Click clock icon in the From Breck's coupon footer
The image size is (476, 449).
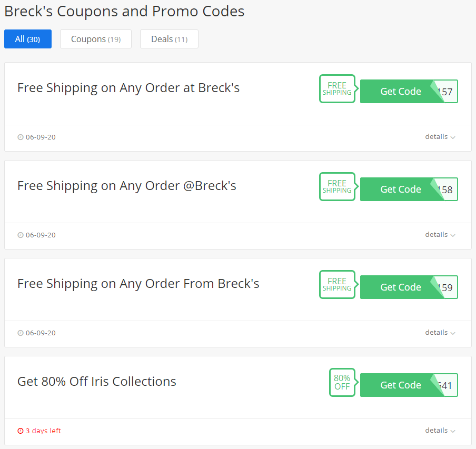(21, 333)
